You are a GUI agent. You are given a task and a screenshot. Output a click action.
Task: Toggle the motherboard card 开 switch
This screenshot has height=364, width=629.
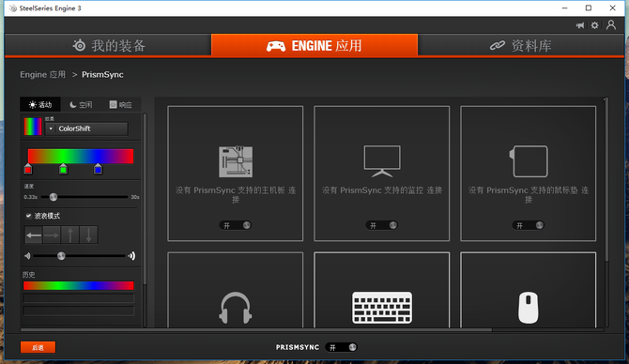click(x=236, y=225)
